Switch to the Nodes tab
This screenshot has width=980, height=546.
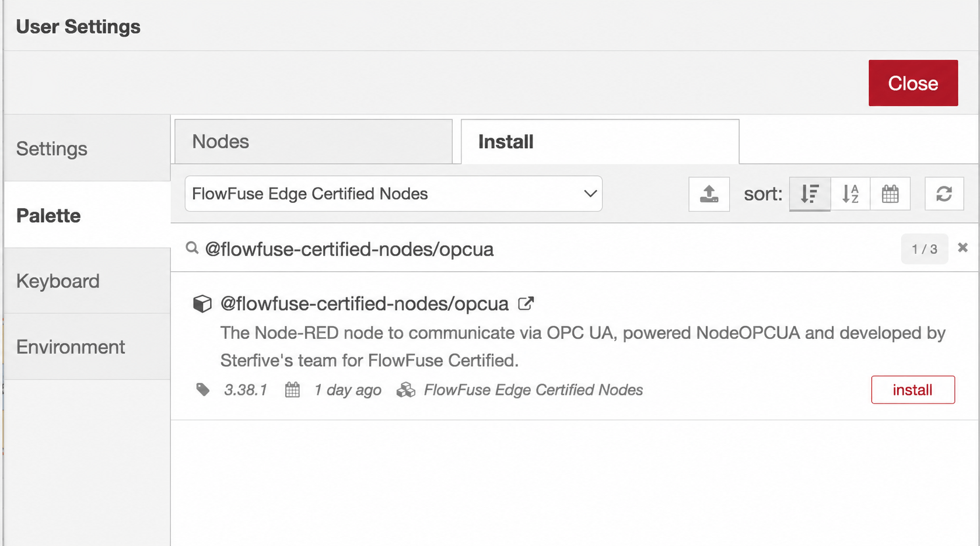(313, 142)
